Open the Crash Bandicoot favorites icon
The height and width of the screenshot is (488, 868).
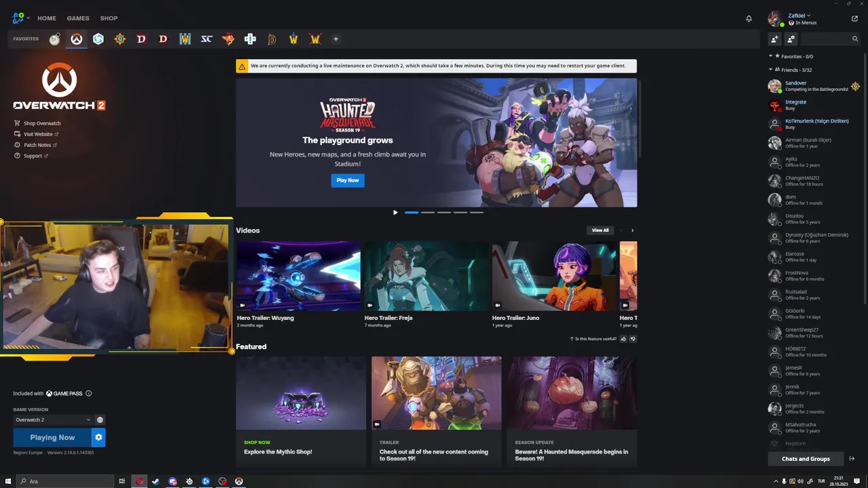(x=229, y=39)
